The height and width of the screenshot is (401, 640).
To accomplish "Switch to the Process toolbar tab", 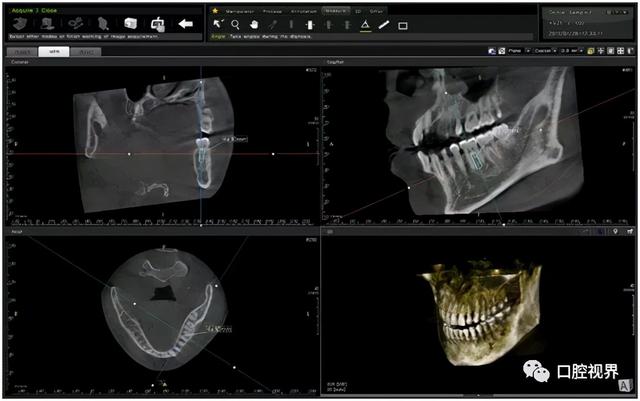I will point(272,10).
